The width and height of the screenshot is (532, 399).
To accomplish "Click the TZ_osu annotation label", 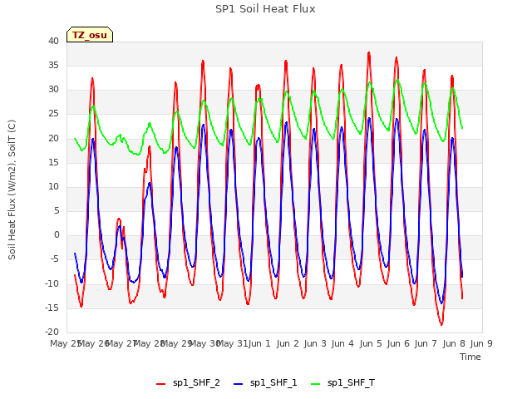I will (90, 35).
